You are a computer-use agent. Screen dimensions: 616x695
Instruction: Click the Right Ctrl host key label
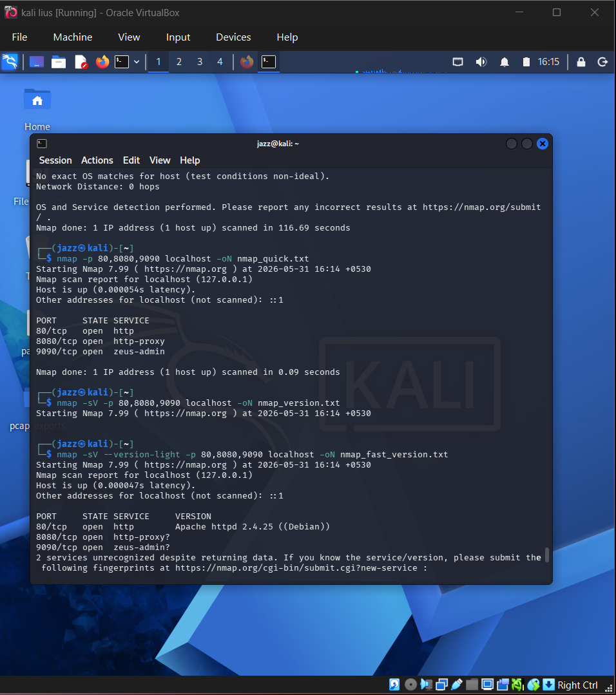(577, 685)
